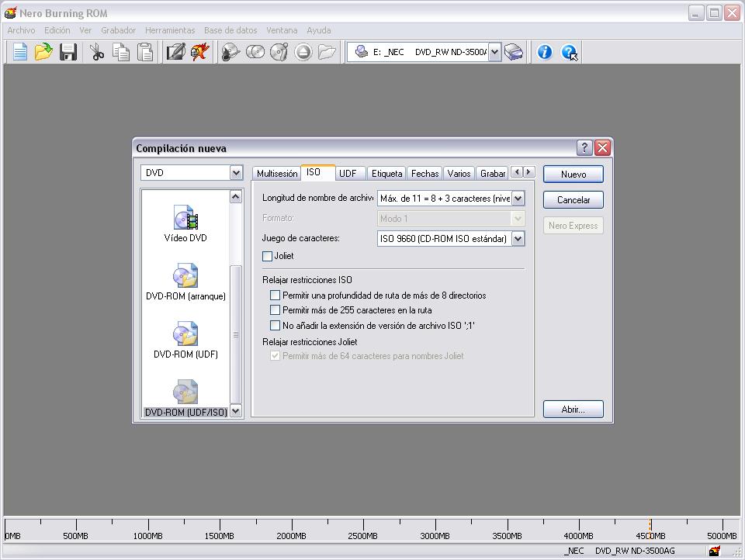The width and height of the screenshot is (745, 560).
Task: Expand the DVD disc type dropdown
Action: pyautogui.click(x=236, y=173)
